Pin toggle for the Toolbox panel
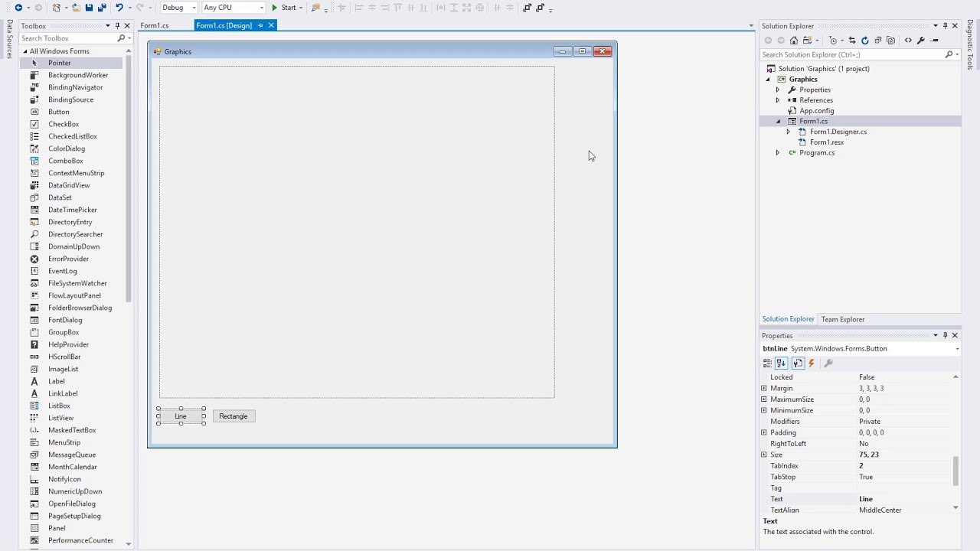Screen dimensions: 980x551 (x=117, y=26)
